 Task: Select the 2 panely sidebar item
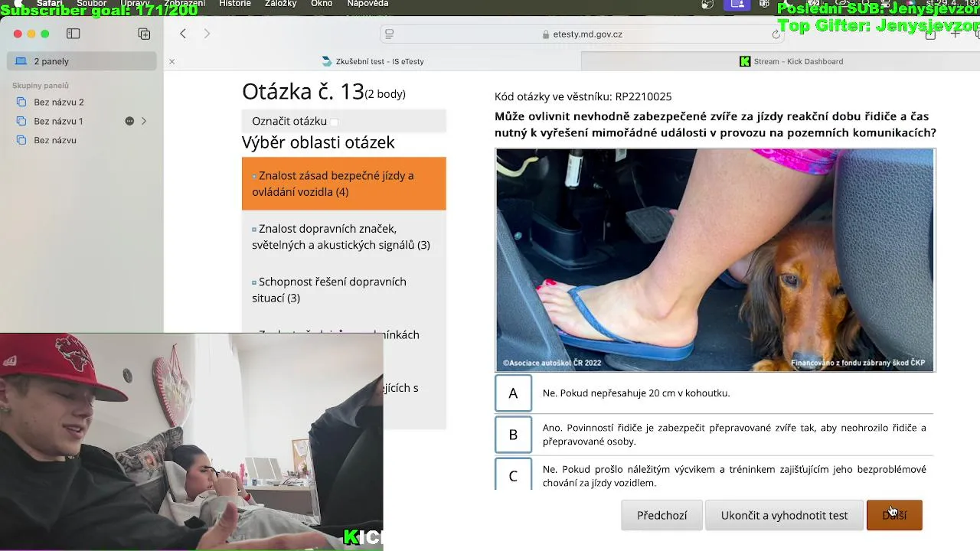(x=81, y=61)
